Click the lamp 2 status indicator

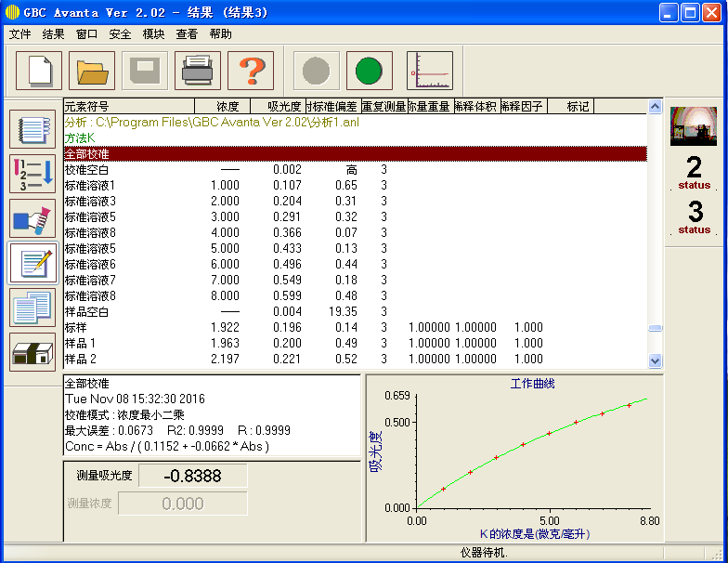pos(695,173)
